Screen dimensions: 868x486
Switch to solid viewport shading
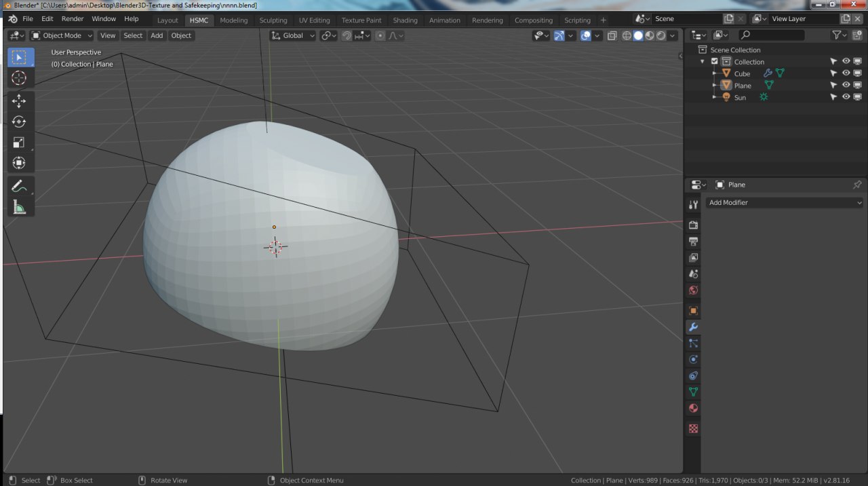(x=638, y=35)
